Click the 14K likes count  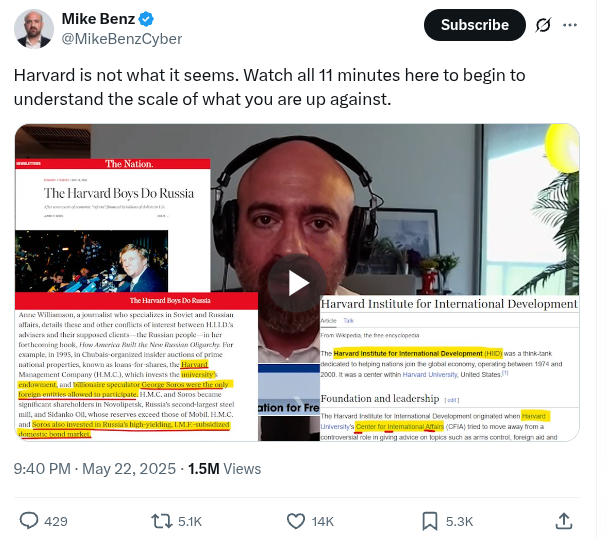pos(322,522)
